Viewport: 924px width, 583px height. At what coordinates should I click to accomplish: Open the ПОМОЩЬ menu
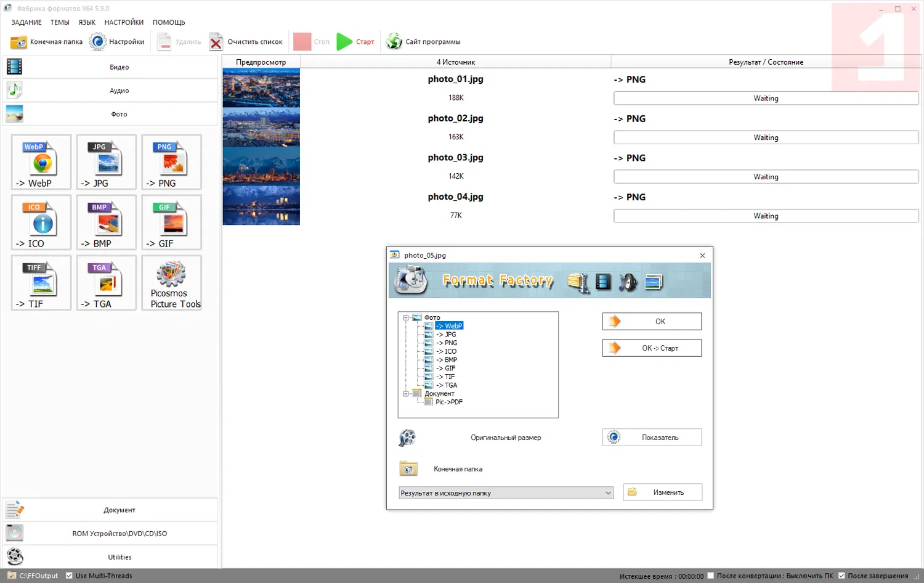tap(169, 22)
